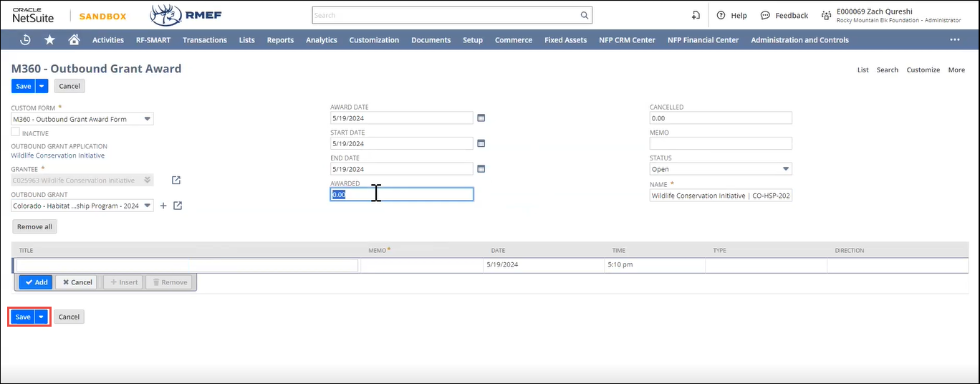The width and height of the screenshot is (980, 384).
Task: Click the search magnifier icon
Action: click(585, 15)
